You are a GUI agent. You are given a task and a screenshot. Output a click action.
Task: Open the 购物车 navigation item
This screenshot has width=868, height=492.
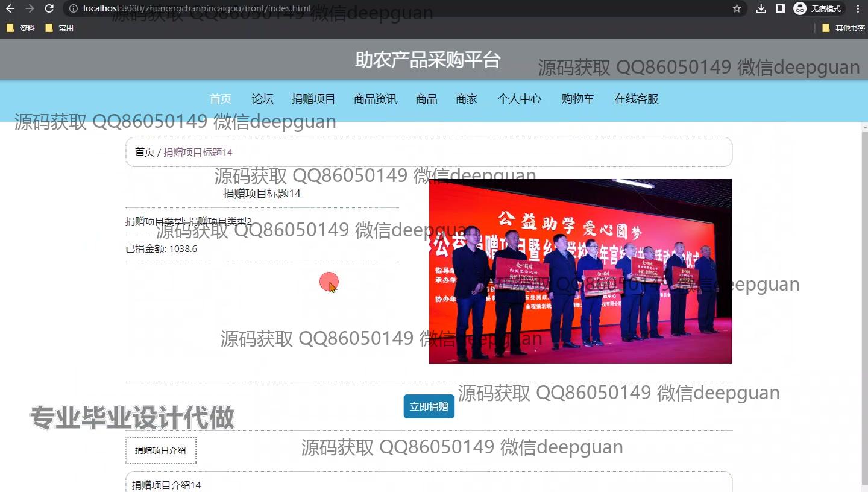[577, 99]
